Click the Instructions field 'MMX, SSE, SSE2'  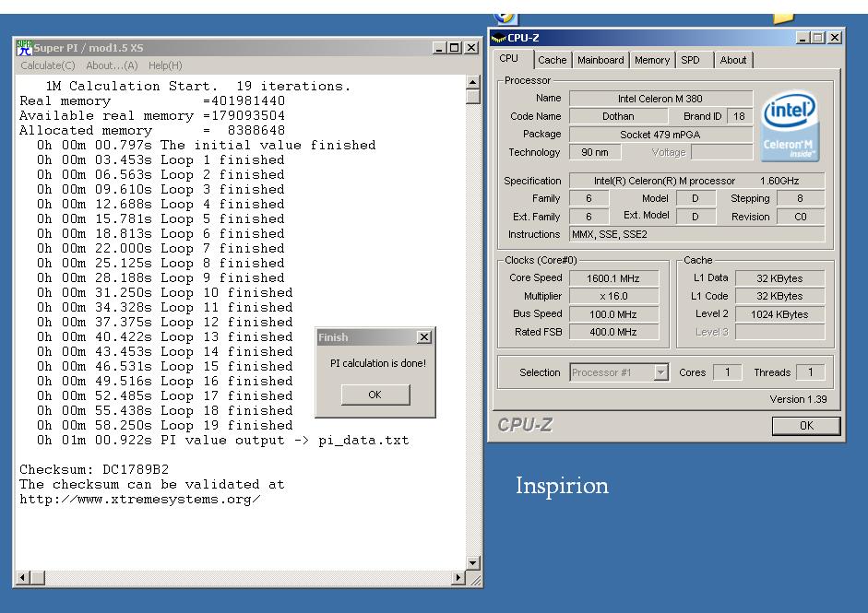(x=697, y=234)
